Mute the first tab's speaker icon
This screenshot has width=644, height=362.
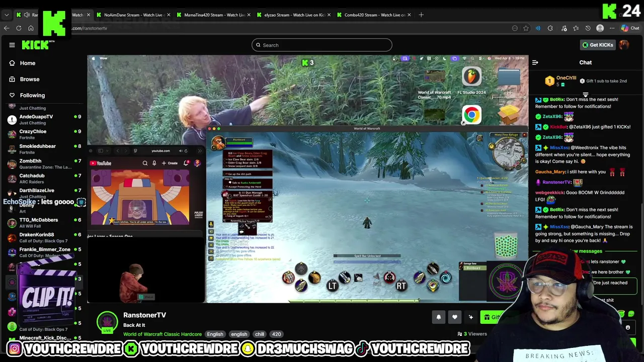[27, 15]
